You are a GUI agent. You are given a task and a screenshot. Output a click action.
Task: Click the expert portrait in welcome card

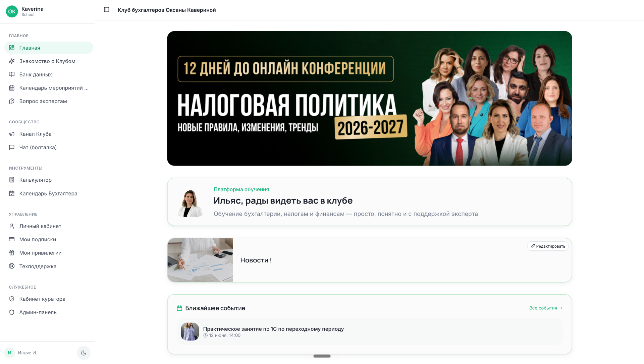coord(190,203)
